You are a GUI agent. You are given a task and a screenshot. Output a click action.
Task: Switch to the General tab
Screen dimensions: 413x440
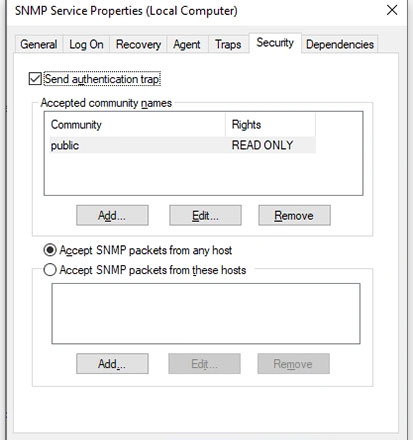click(x=39, y=44)
